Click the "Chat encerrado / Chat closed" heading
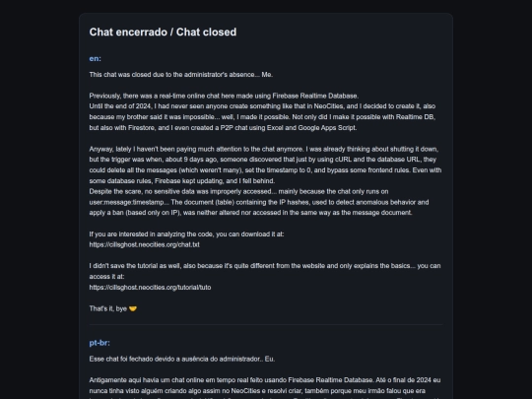Screen dimensions: 532x399 [163, 32]
